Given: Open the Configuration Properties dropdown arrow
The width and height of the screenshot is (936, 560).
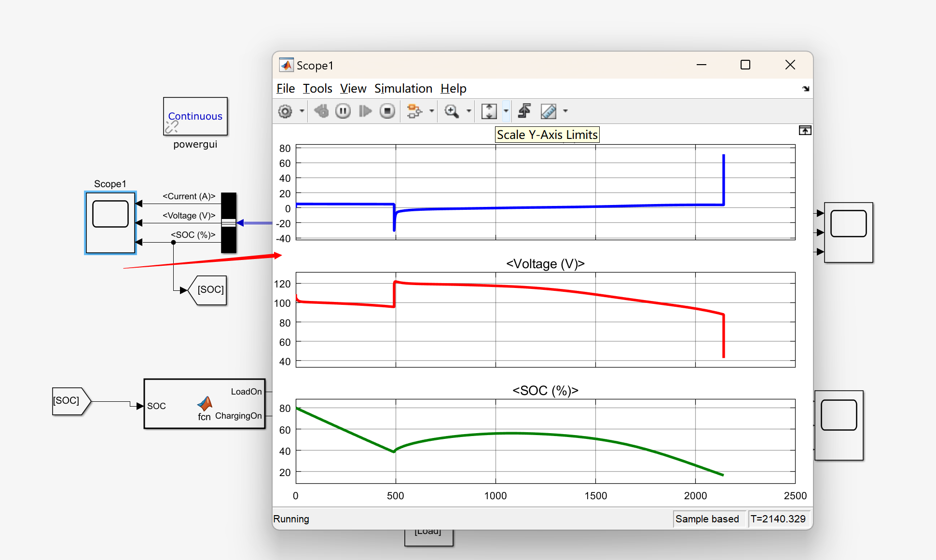Looking at the screenshot, I should (302, 111).
